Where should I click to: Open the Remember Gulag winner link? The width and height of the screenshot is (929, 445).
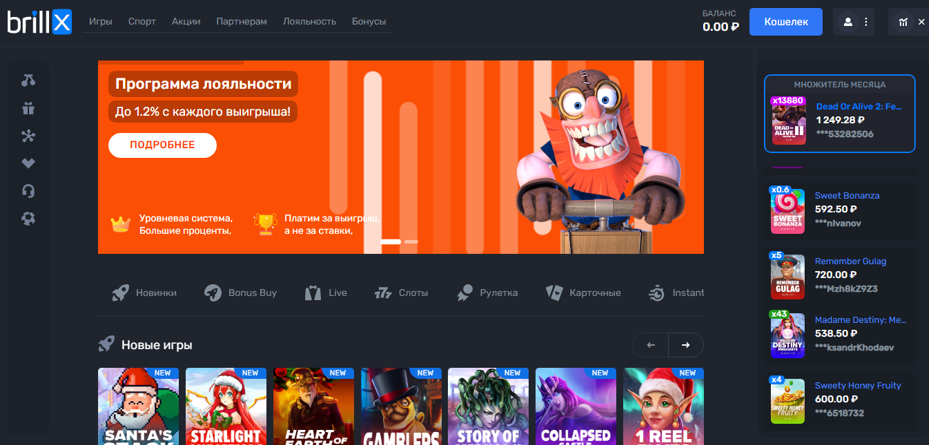click(x=850, y=261)
